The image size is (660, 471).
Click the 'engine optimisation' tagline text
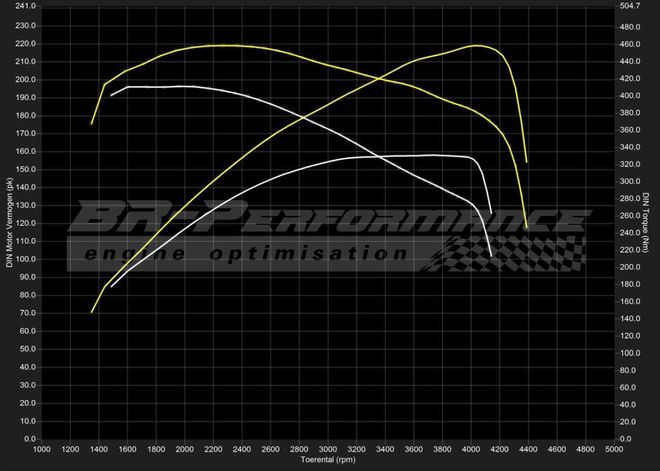(247, 254)
